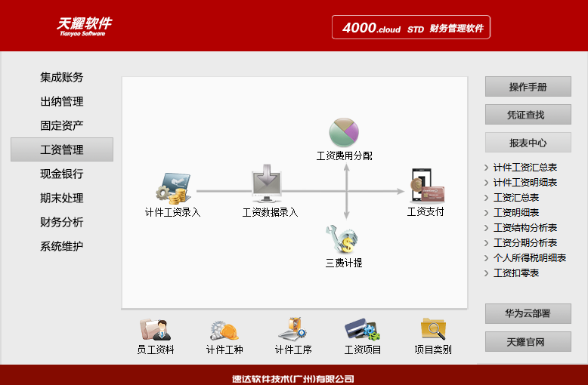The height and width of the screenshot is (385, 588).
Task: Click the 工资支付 text label
Action: (426, 212)
